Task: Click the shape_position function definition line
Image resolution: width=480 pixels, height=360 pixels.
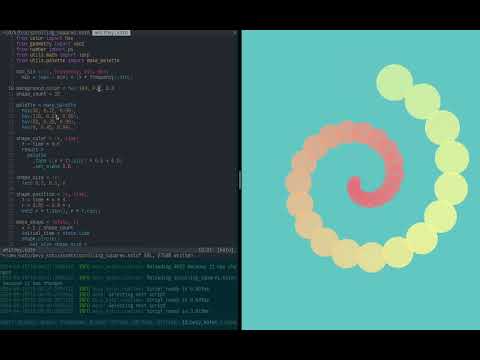Action: 52,194
